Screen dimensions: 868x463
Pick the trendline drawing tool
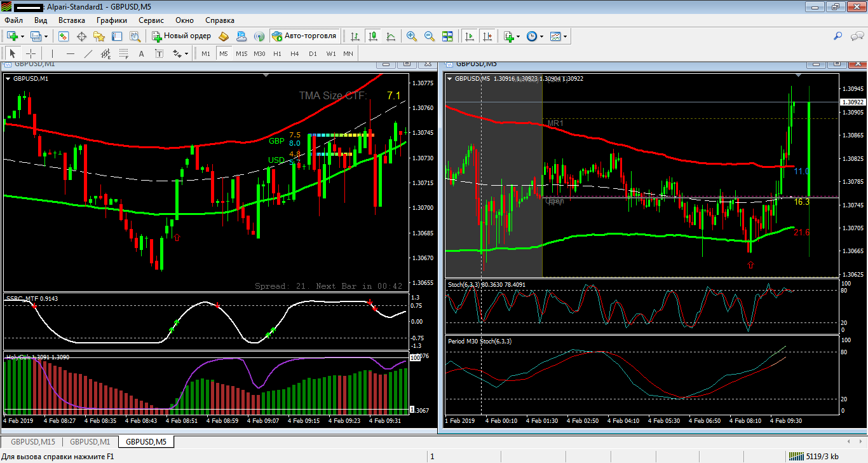coord(88,53)
